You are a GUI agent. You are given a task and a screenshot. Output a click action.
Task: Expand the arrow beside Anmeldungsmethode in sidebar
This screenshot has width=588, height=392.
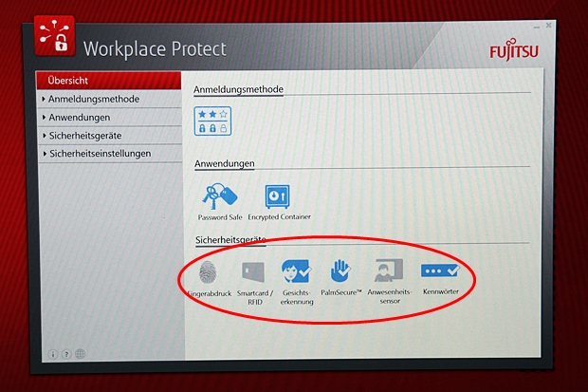44,99
